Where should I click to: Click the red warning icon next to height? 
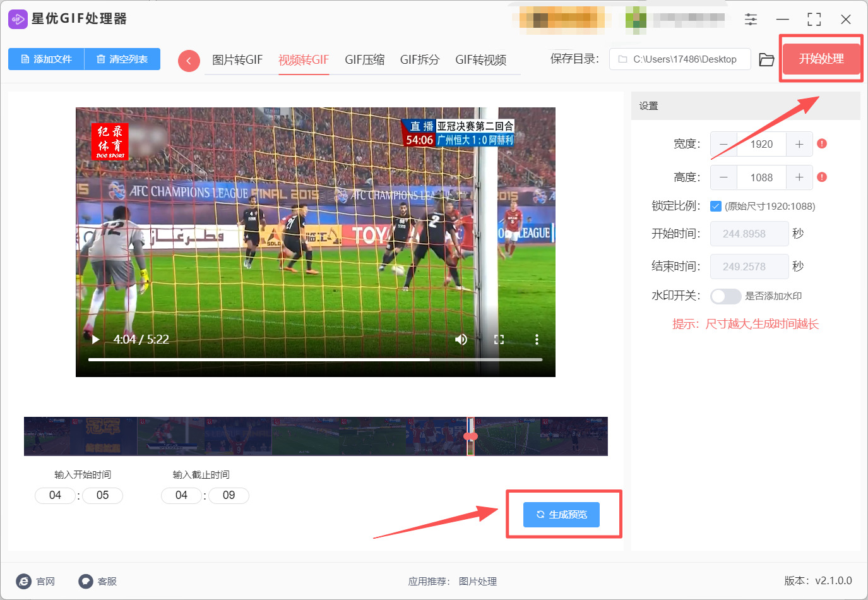click(x=822, y=177)
